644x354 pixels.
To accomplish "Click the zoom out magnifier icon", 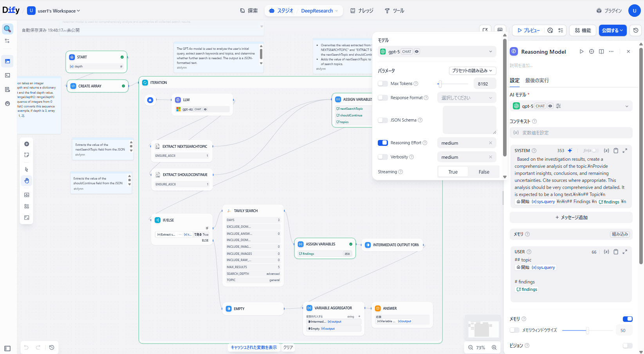I will pos(471,347).
